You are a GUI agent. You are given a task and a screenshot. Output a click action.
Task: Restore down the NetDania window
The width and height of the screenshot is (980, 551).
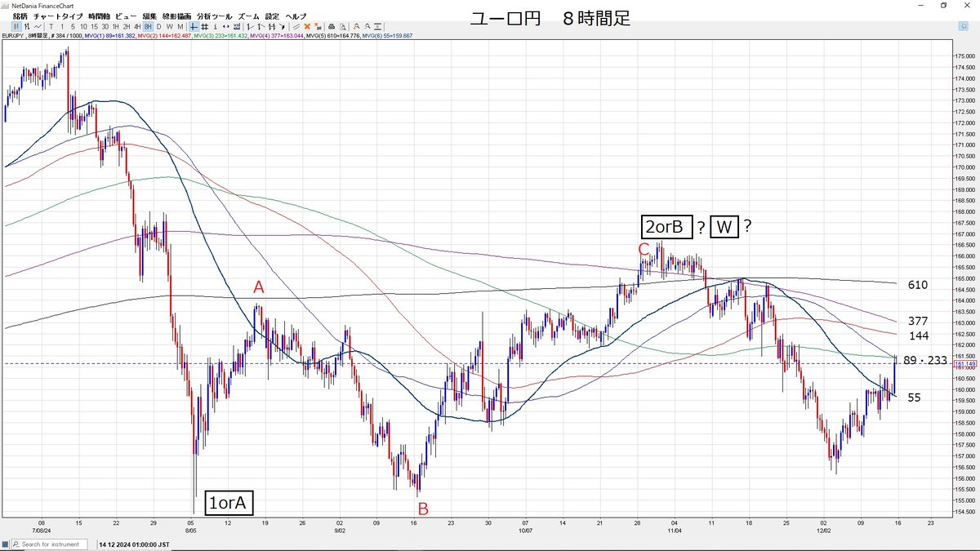tap(943, 5)
